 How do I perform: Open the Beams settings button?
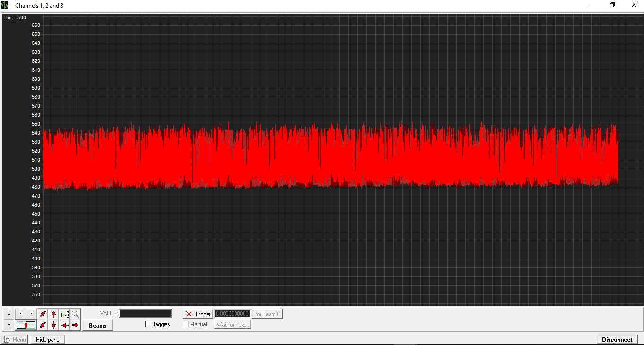(98, 325)
